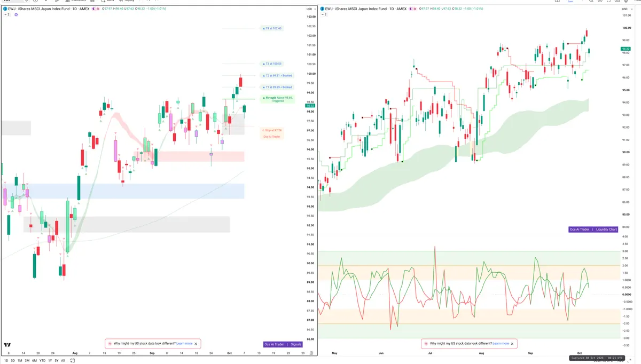Open chart settings gear at left chart's bottom-right

[311, 353]
